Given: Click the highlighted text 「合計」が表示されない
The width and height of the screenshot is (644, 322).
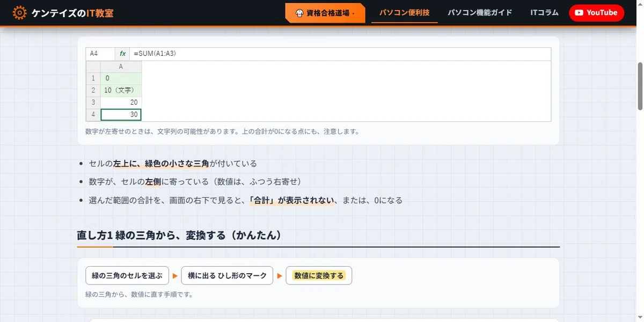Looking at the screenshot, I should click(x=292, y=200).
